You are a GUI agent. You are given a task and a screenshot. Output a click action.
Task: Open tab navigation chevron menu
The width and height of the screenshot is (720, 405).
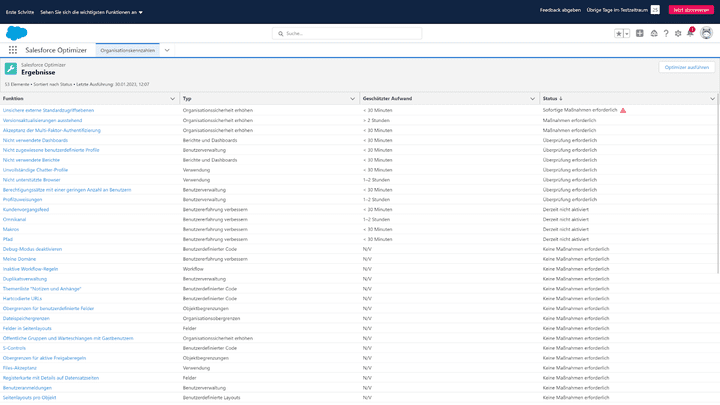tap(167, 49)
